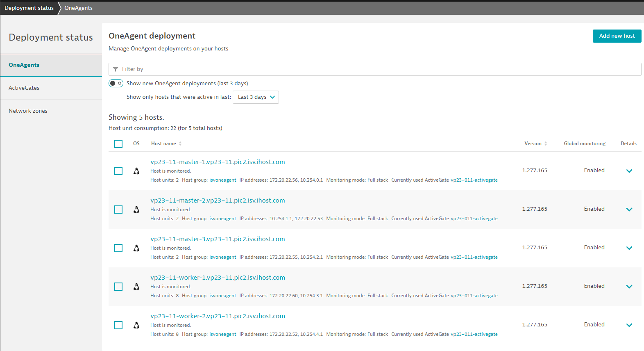Expand details for vp23-11-master-3 host
Screen dimensions: 644x351
[x=629, y=248]
